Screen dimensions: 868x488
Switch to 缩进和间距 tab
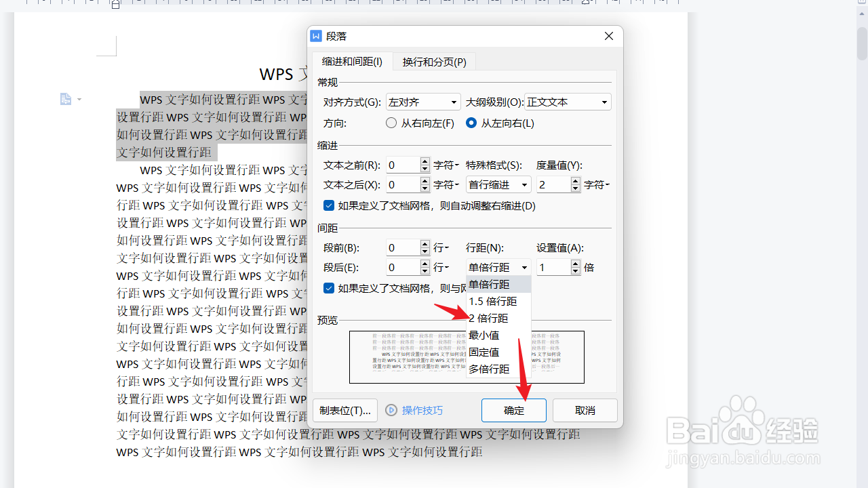tap(352, 62)
